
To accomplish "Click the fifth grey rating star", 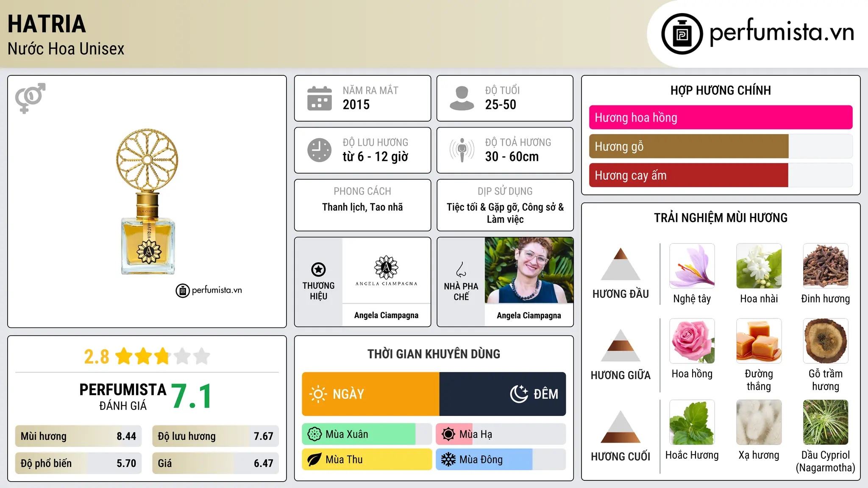I will pyautogui.click(x=202, y=356).
